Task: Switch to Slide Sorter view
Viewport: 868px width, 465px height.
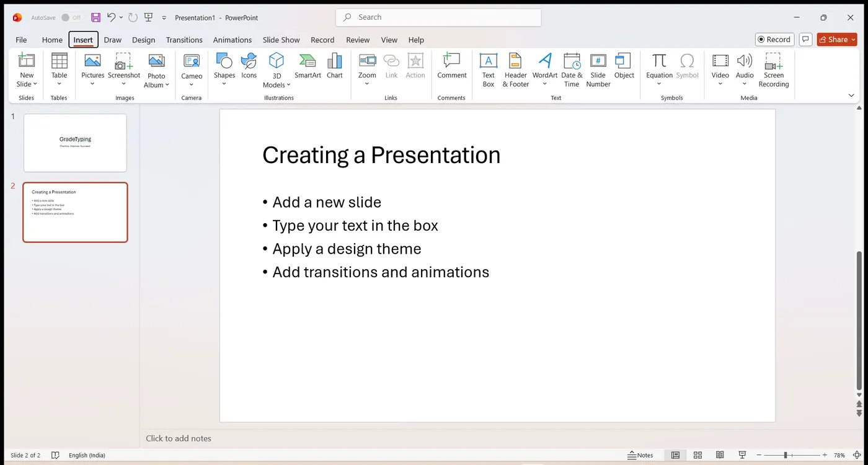Action: pos(697,455)
